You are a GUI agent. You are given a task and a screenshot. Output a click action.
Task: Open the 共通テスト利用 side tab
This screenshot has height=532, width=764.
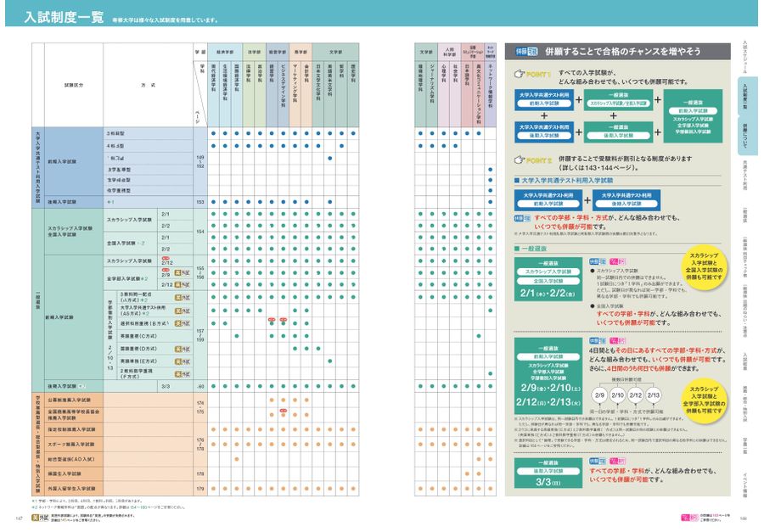click(x=744, y=175)
